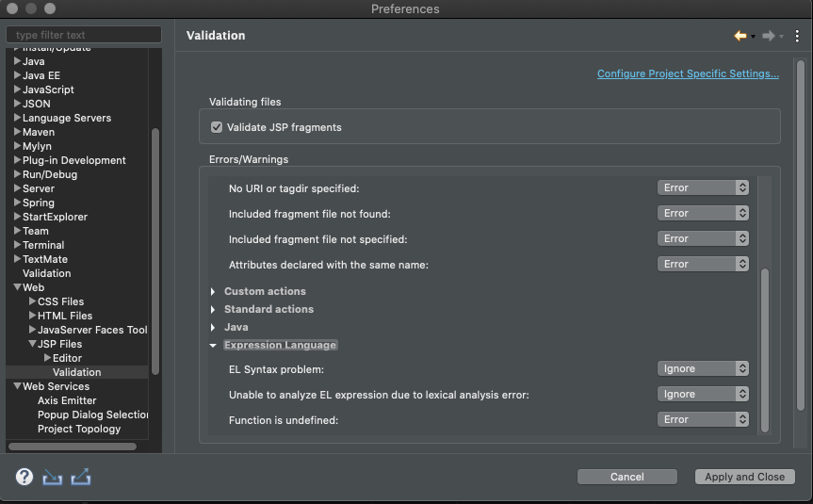Select CSS Files in the preferences tree

coord(60,301)
